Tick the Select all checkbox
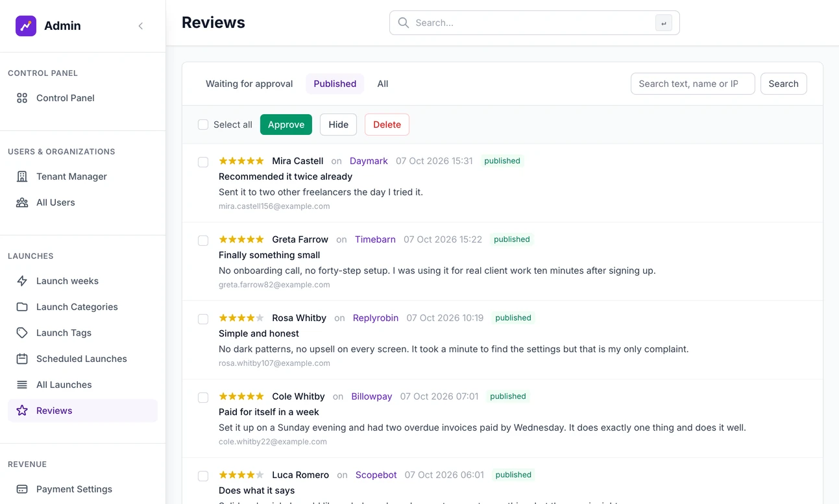This screenshot has width=839, height=504. click(x=203, y=125)
